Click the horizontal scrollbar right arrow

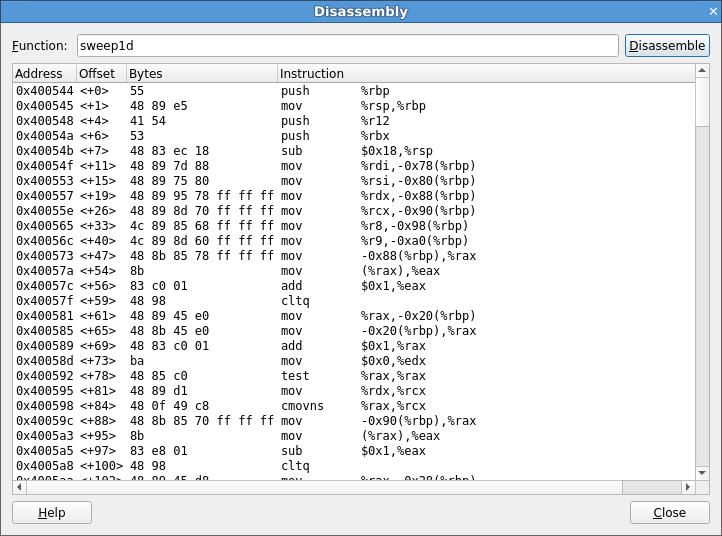(x=688, y=488)
